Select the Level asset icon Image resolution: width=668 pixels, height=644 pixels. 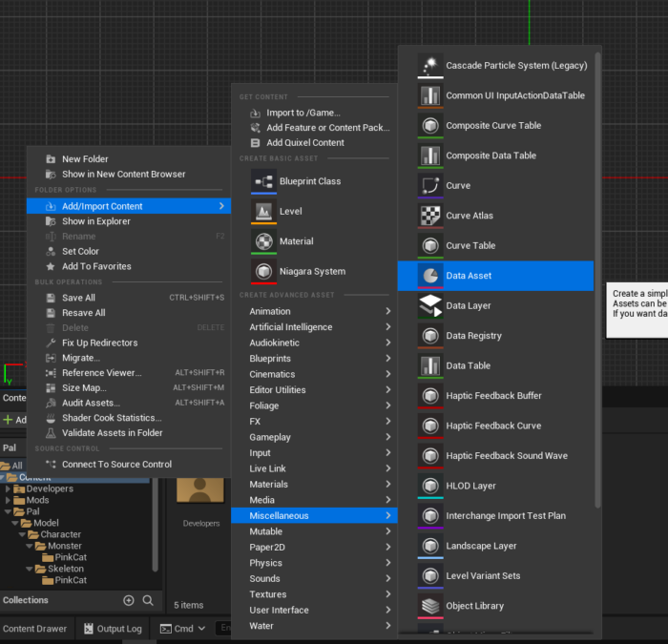click(263, 211)
